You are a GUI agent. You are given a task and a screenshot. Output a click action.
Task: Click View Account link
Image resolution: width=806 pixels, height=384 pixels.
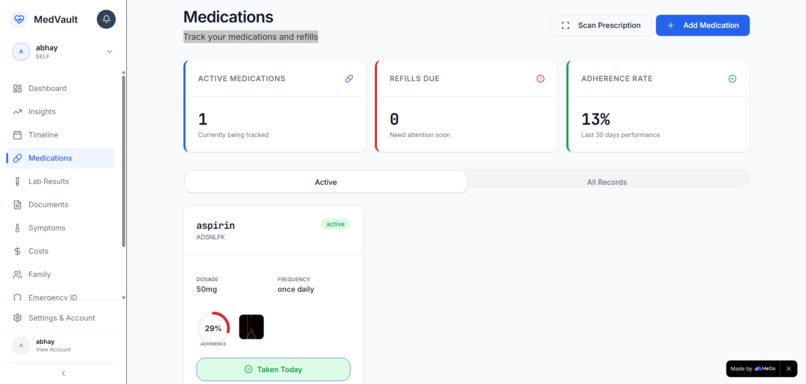[53, 350]
